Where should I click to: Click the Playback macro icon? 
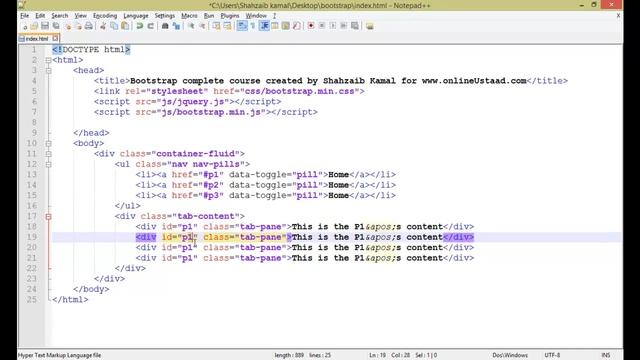333,26
